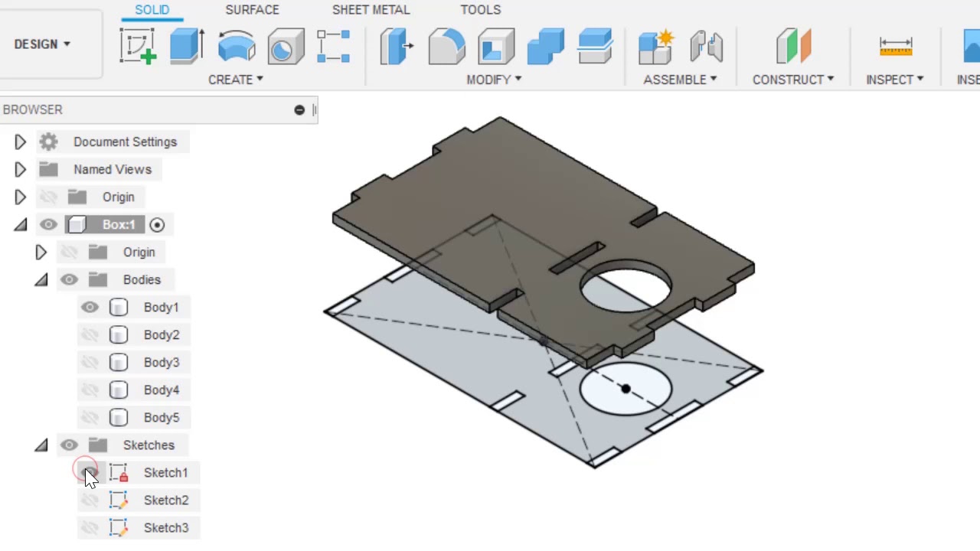This screenshot has height=551, width=980.
Task: Select Sketch3 in the browser tree
Action: [165, 527]
